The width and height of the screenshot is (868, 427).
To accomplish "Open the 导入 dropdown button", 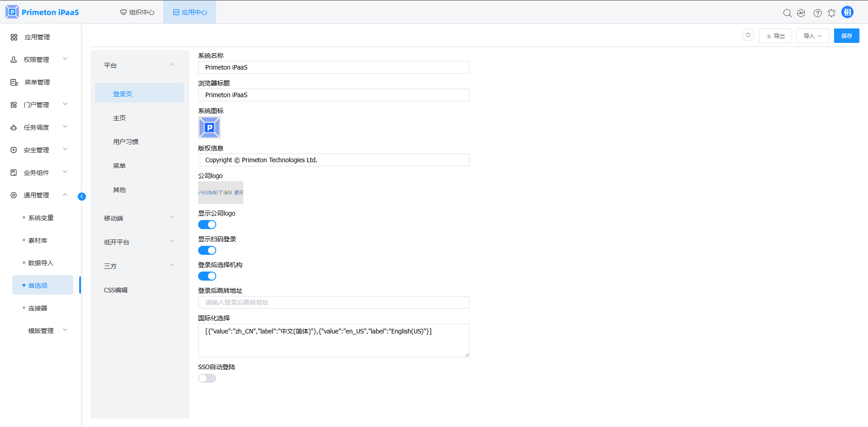I will (812, 36).
